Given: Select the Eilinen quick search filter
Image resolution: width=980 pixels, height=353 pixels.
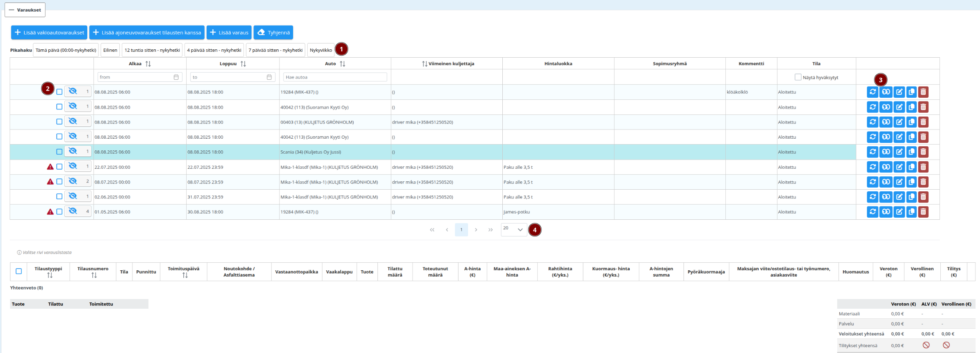Looking at the screenshot, I should click(x=110, y=50).
